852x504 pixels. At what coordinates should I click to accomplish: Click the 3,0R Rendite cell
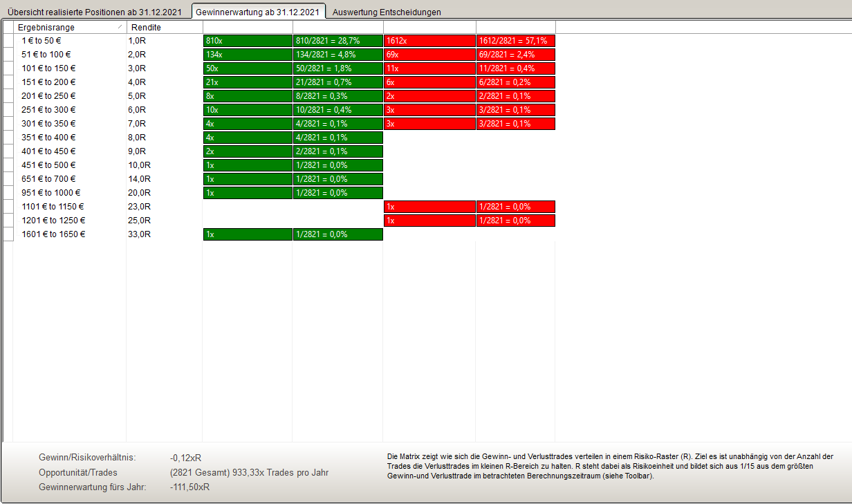click(x=164, y=68)
